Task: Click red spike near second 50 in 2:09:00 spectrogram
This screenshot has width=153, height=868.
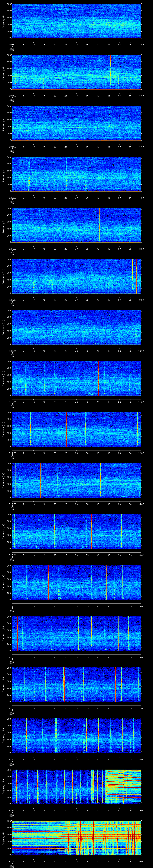Action: 119,327
